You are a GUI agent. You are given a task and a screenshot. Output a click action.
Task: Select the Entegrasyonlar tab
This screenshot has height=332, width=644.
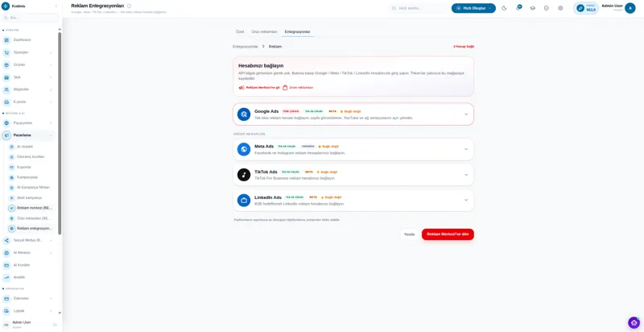[x=297, y=31]
